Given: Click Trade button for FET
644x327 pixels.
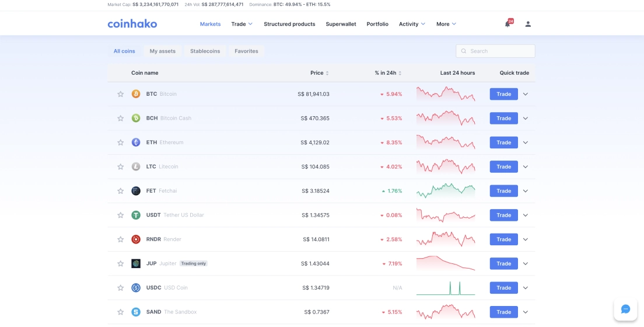Looking at the screenshot, I should click(503, 192).
